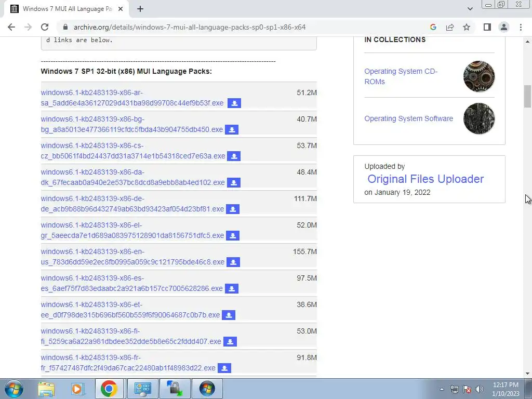
Task: Go forward in browser history
Action: click(x=28, y=27)
